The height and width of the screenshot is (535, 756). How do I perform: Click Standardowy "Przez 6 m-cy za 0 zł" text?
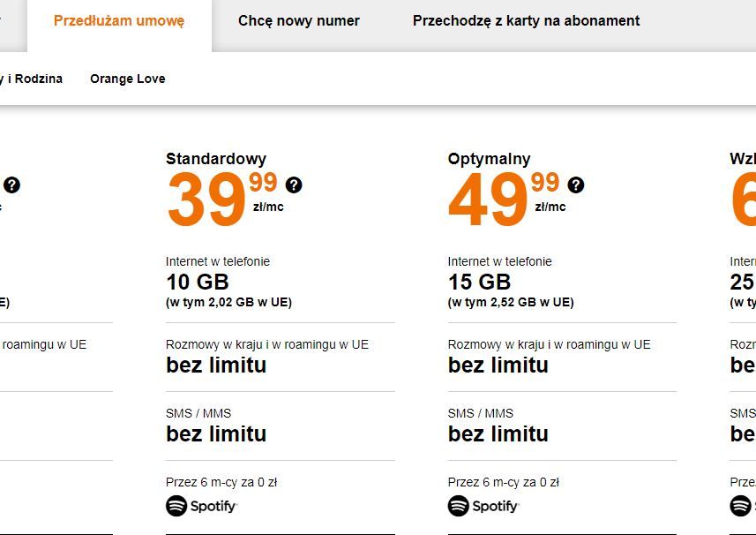pyautogui.click(x=221, y=482)
